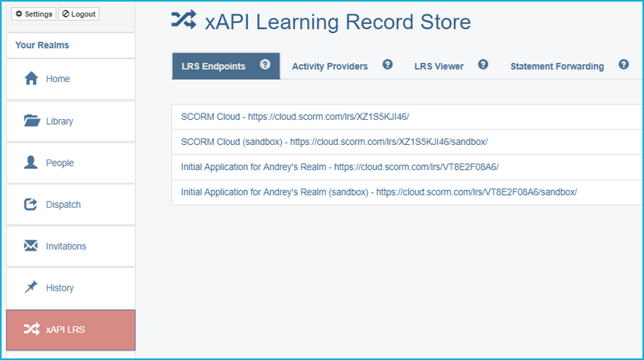
Task: Click the Library open-folder icon
Action: (x=31, y=121)
